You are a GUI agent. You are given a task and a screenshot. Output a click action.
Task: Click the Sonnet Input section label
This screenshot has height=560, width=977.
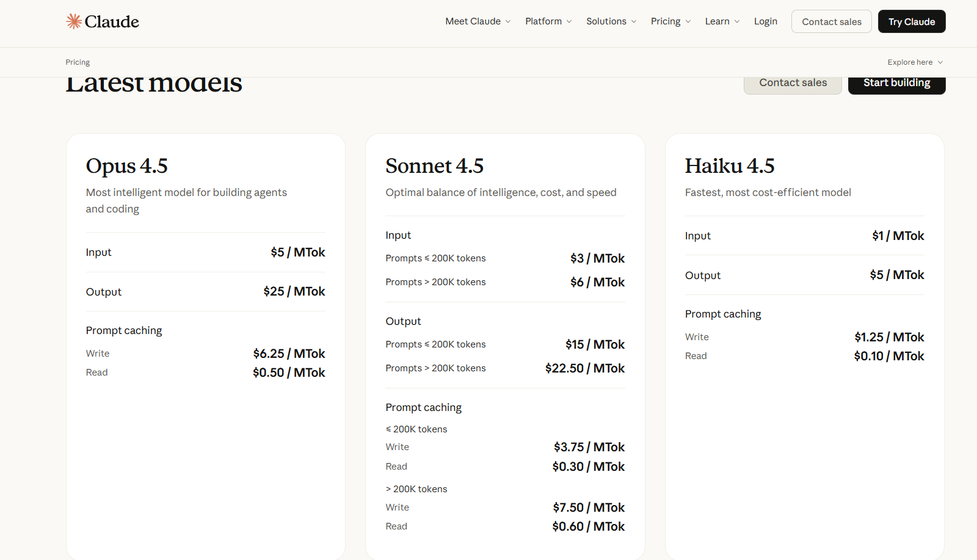click(398, 235)
